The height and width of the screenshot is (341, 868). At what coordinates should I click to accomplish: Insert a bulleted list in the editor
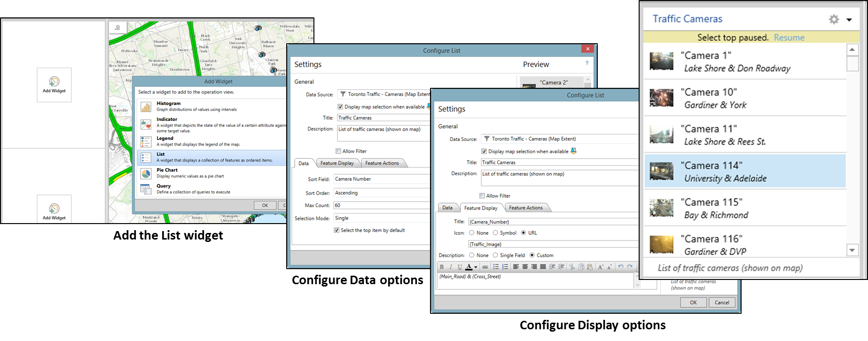pos(496,267)
